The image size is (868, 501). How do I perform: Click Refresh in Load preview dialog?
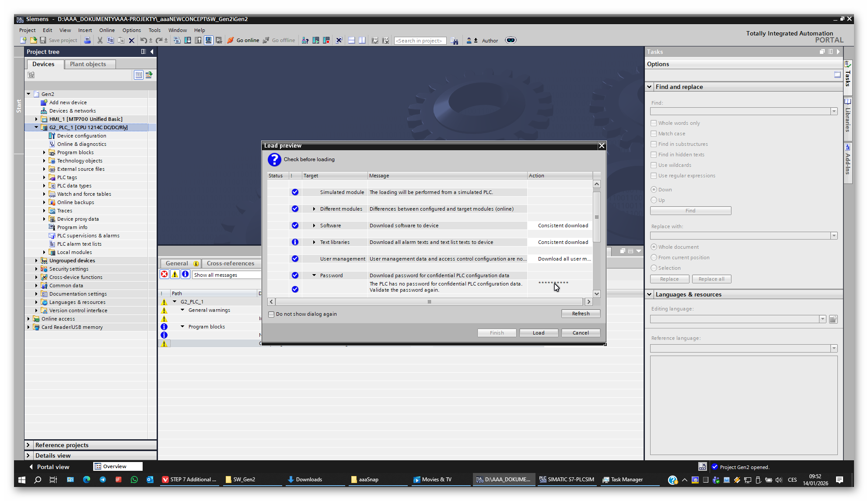coord(581,314)
